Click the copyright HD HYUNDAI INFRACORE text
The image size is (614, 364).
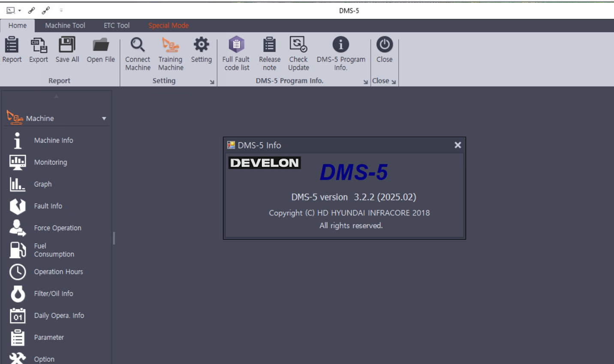349,213
